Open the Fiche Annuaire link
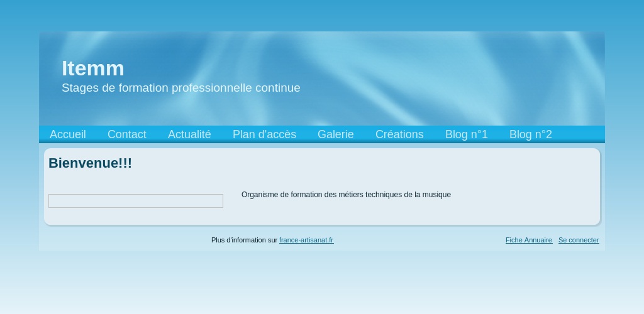 tap(529, 241)
